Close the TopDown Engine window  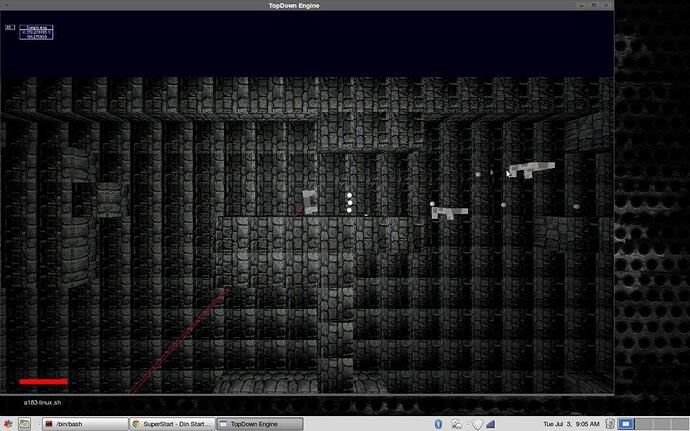click(607, 5)
